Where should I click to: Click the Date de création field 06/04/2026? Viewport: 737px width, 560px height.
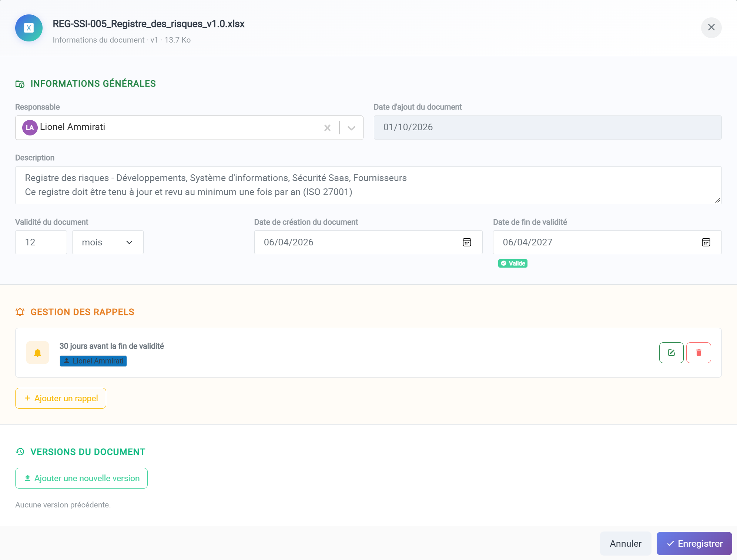[368, 242]
